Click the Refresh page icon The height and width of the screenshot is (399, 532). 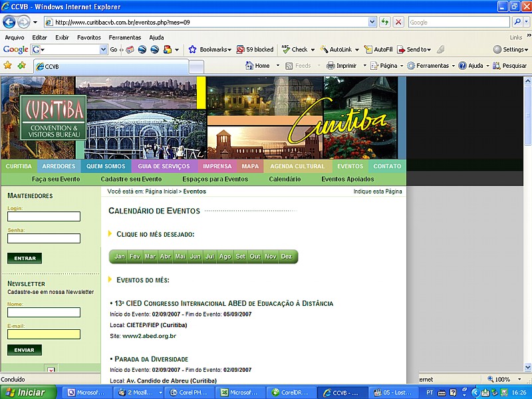point(385,22)
